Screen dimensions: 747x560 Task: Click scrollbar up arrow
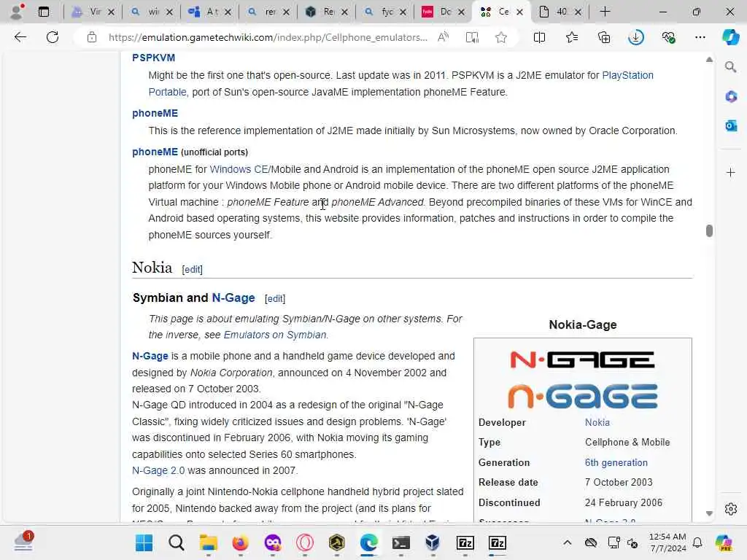[x=709, y=60]
